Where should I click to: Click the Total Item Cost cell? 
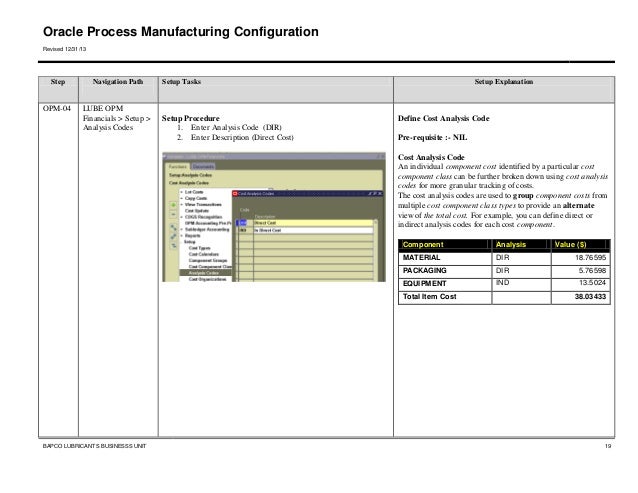tap(445, 297)
